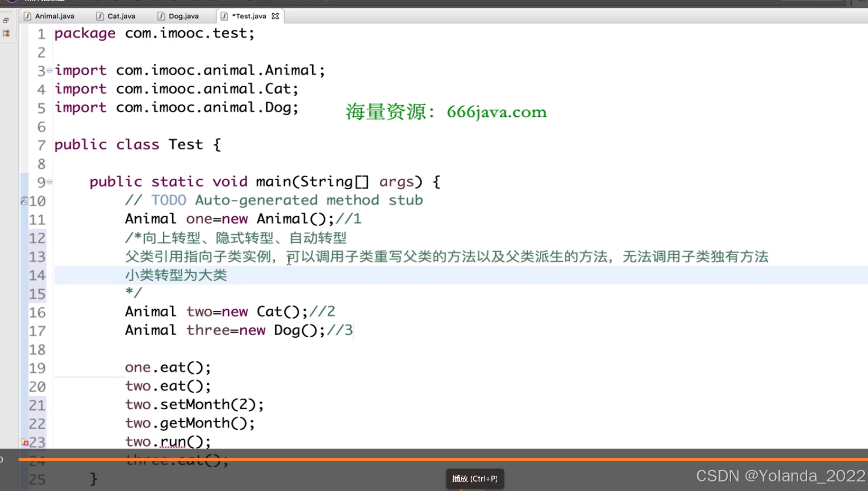
Task: Click line number 11 in the gutter
Action: (x=37, y=219)
